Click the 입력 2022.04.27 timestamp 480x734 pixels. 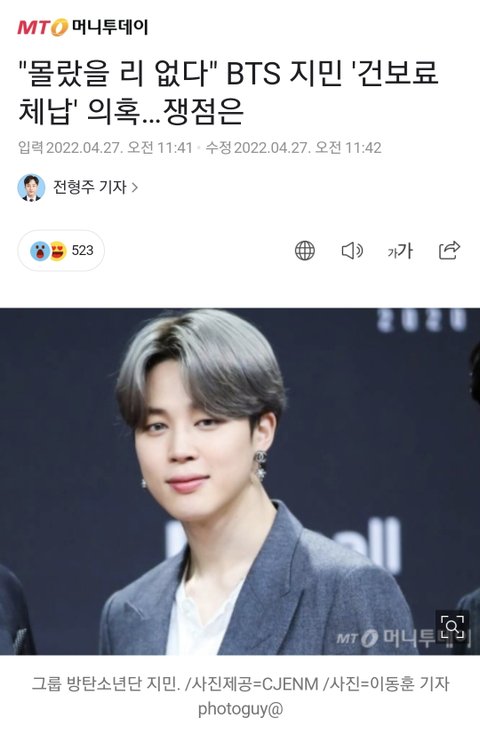[x=105, y=148]
